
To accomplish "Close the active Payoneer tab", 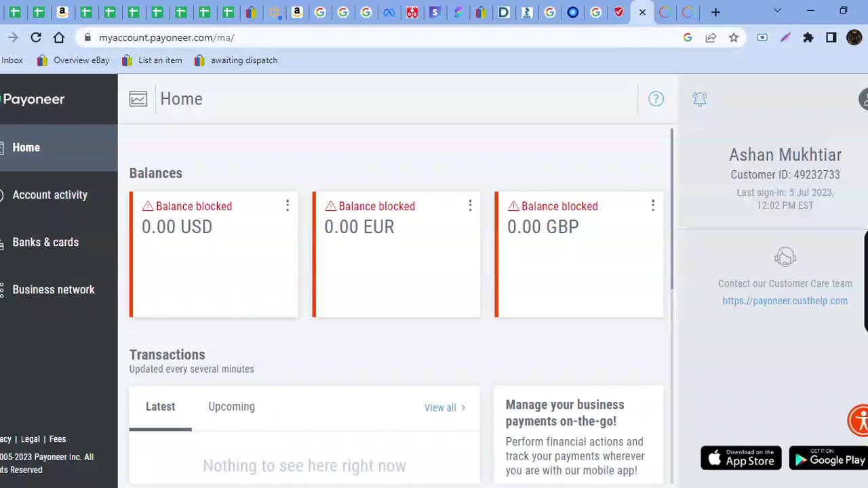I will [642, 12].
